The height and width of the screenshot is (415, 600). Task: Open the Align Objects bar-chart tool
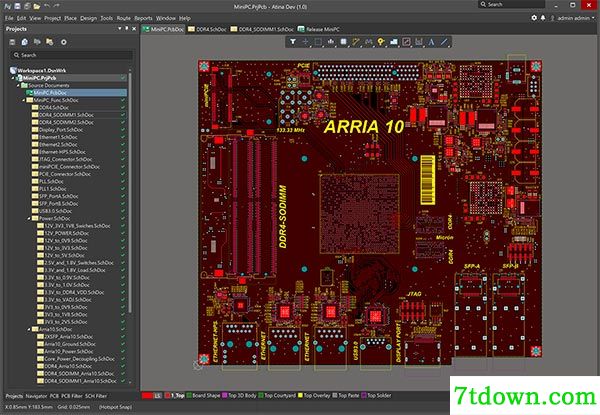[331, 42]
